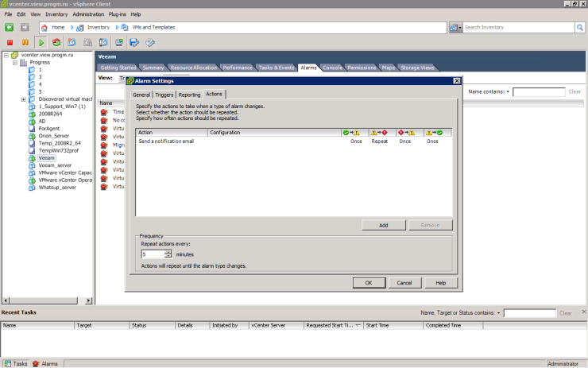
Task: Open the Tasks & Events tab
Action: coord(277,68)
